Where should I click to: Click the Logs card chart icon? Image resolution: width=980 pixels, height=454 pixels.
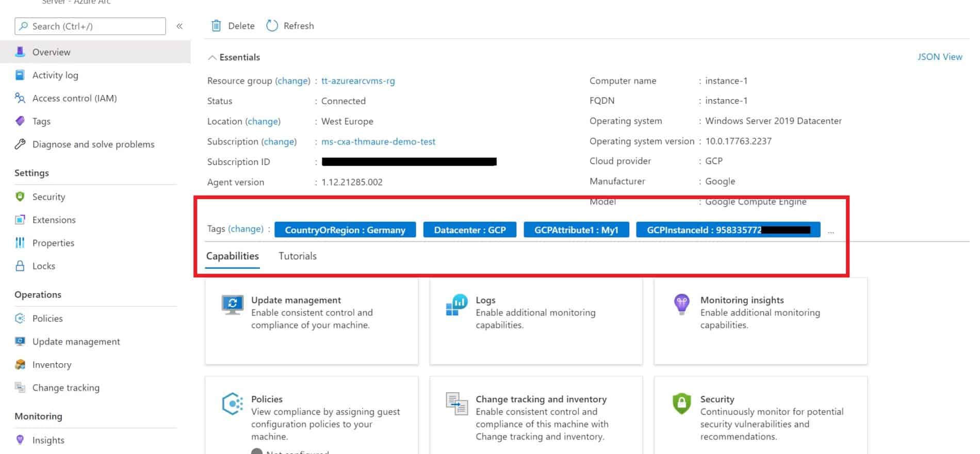[x=456, y=304]
